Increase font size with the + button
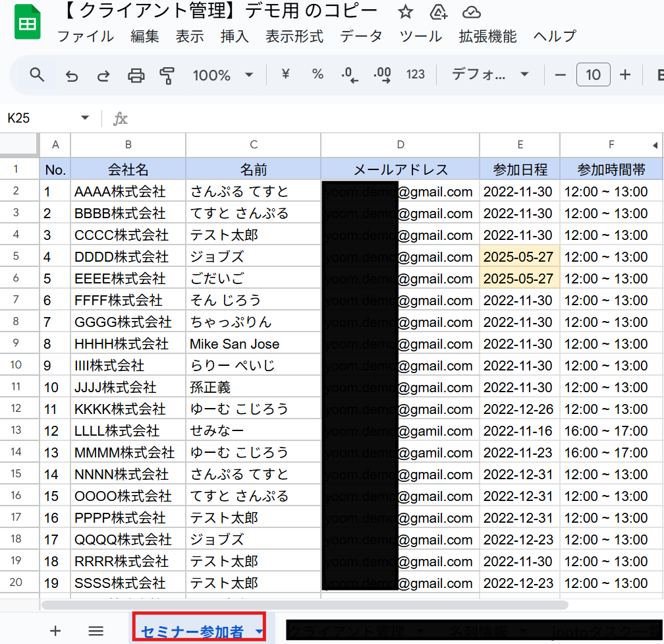664x644 pixels. [x=624, y=74]
